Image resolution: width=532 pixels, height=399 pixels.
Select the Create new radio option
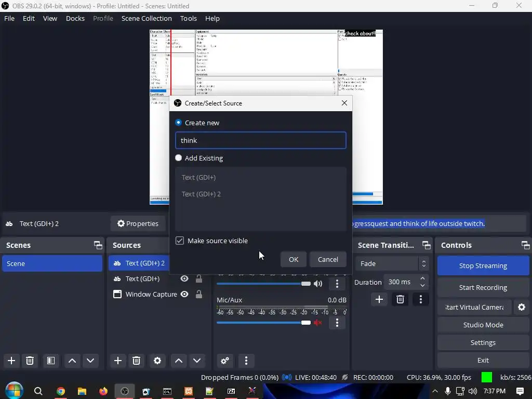[179, 123]
